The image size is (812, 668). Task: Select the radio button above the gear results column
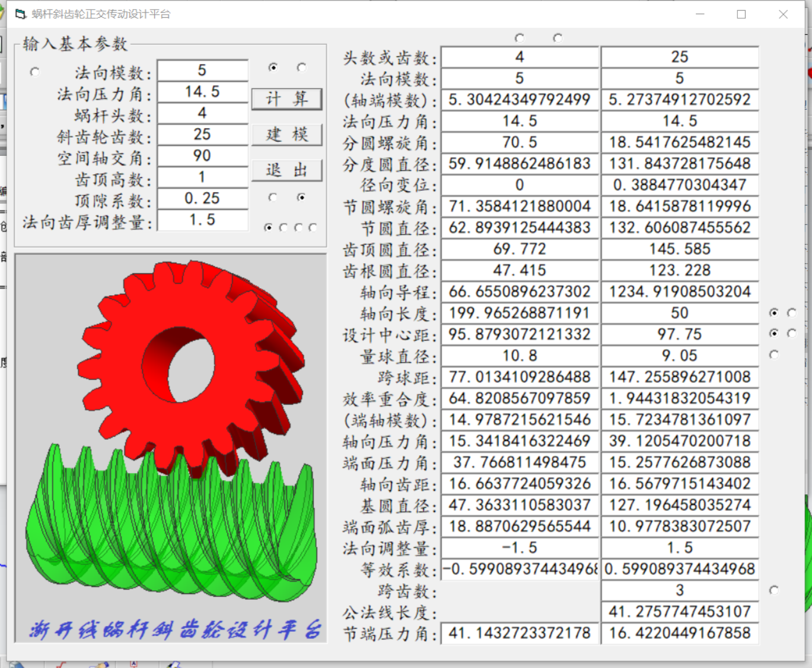tap(558, 38)
